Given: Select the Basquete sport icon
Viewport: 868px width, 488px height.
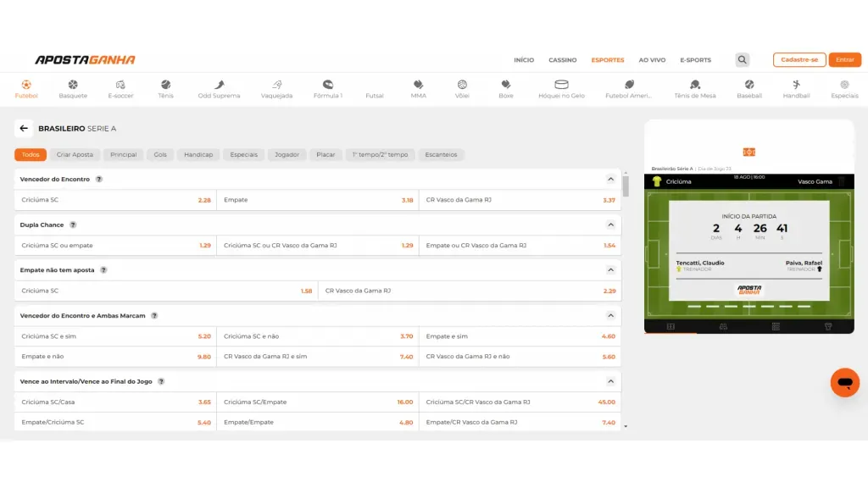Looking at the screenshot, I should 73,88.
